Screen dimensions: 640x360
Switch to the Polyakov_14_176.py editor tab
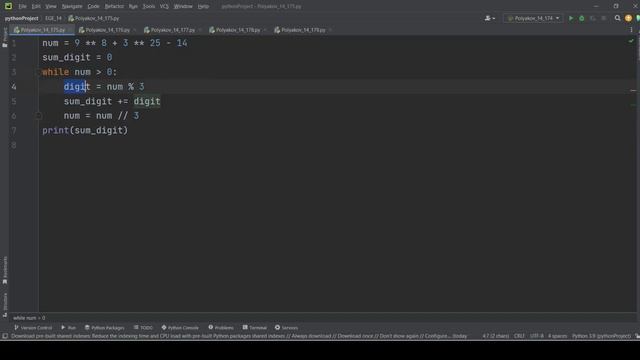point(107,30)
